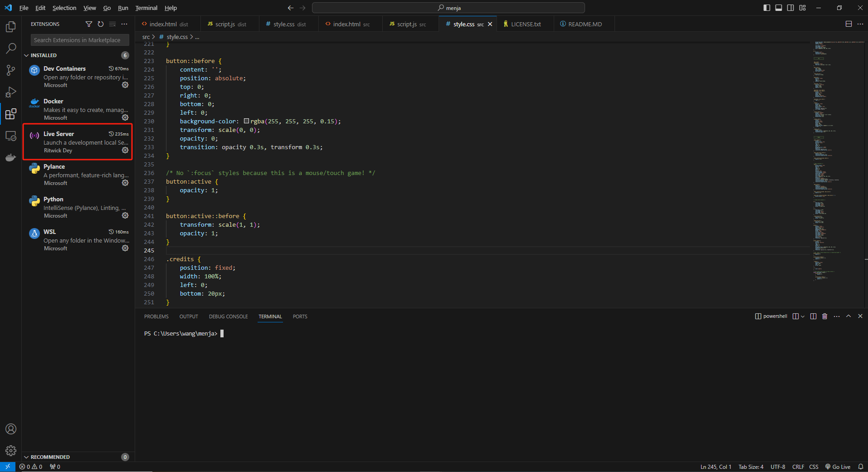Refresh the extensions list
The image size is (868, 472).
(x=101, y=24)
